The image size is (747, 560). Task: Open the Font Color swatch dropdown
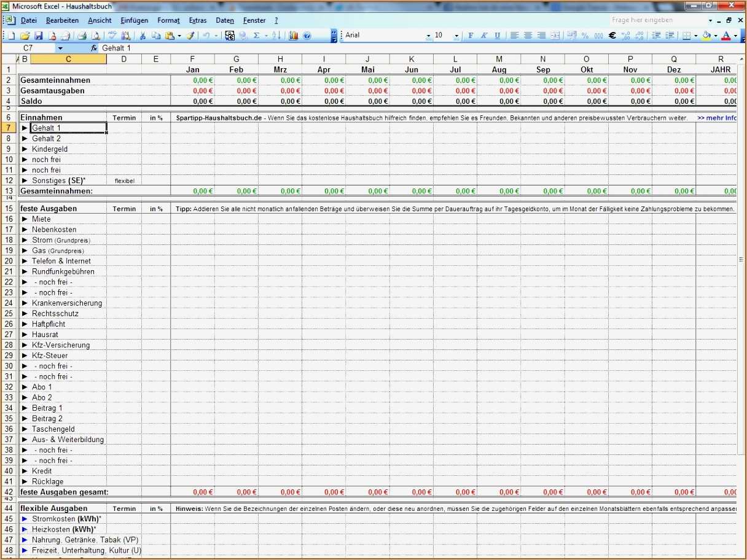[x=735, y=35]
